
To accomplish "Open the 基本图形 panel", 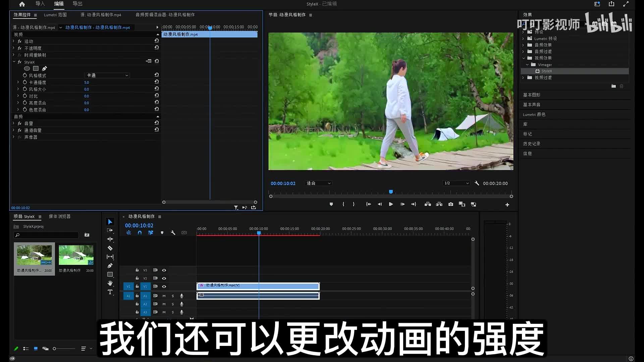I will (x=532, y=95).
